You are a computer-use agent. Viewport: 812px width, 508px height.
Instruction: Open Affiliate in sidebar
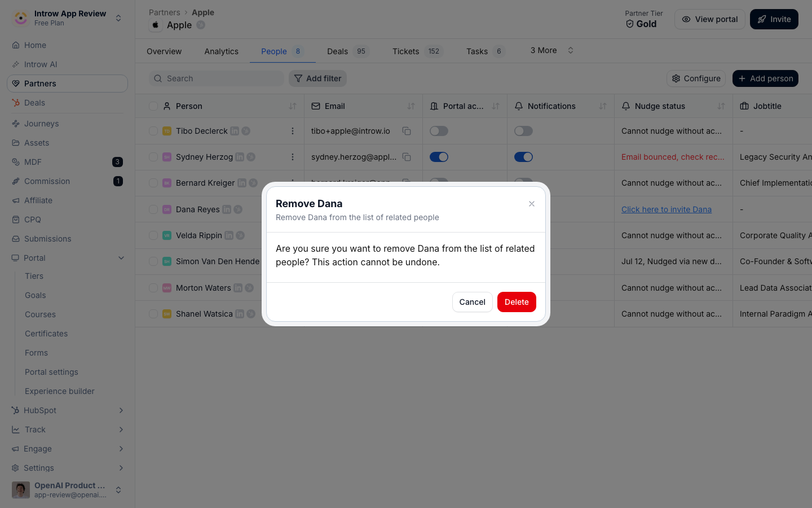pos(67,200)
